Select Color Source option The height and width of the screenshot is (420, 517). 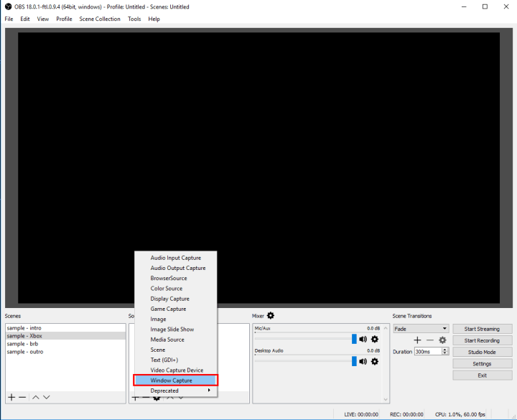175,289
